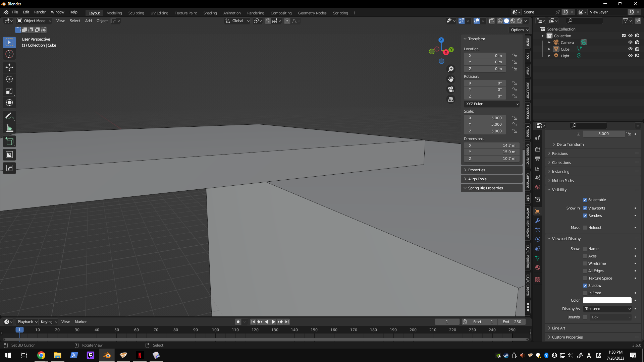The width and height of the screenshot is (644, 362).
Task: Select the Scale tool in the toolbar
Action: [9, 91]
